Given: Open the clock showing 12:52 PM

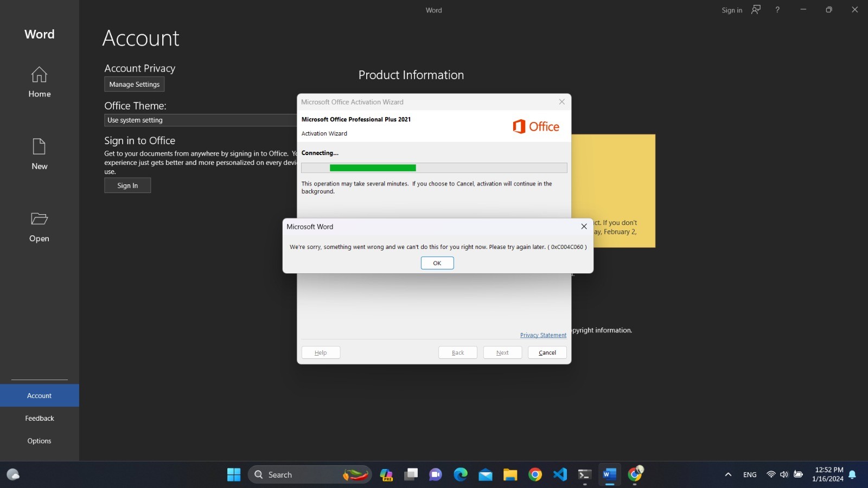Looking at the screenshot, I should (x=828, y=474).
